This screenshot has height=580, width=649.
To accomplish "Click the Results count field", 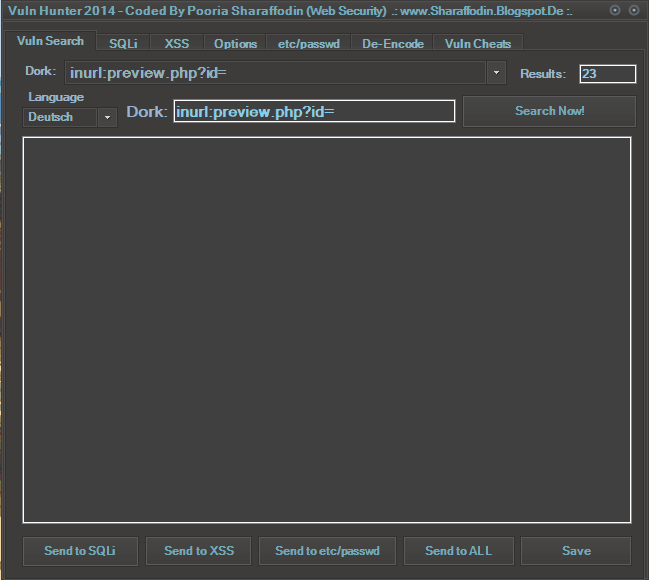I will tap(607, 74).
